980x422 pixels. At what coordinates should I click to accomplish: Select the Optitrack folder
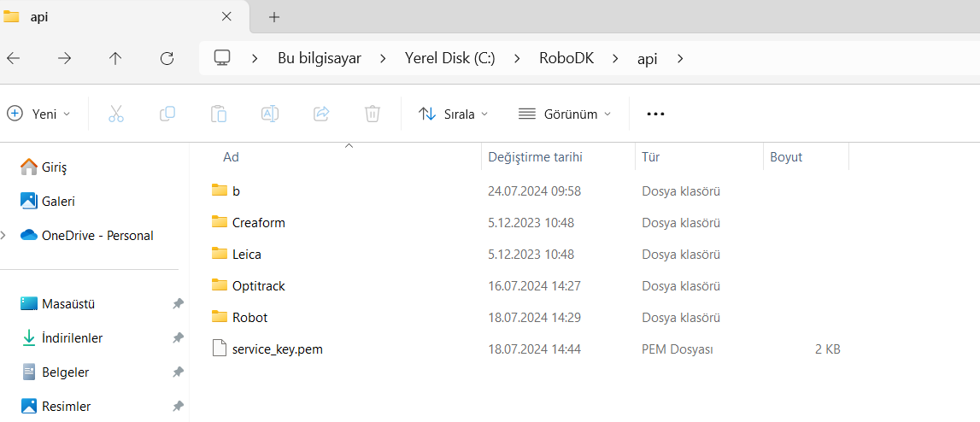pos(258,285)
